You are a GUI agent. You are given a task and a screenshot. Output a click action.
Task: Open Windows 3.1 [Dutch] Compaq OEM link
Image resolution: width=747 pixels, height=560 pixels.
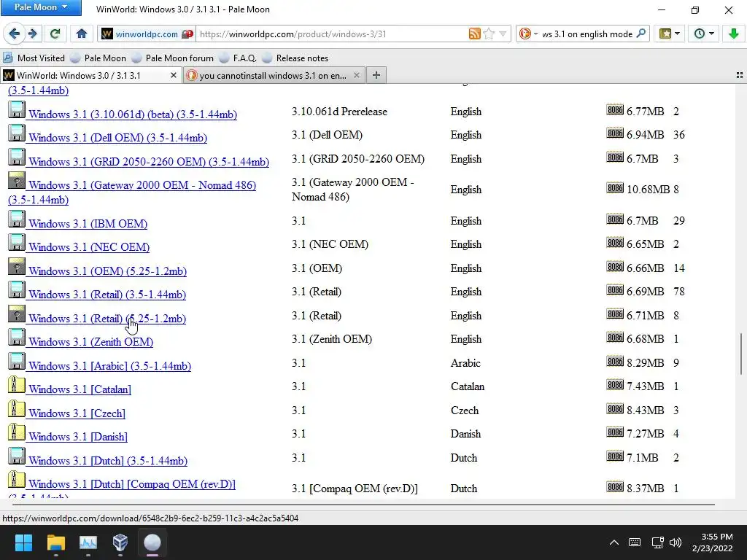tap(131, 484)
